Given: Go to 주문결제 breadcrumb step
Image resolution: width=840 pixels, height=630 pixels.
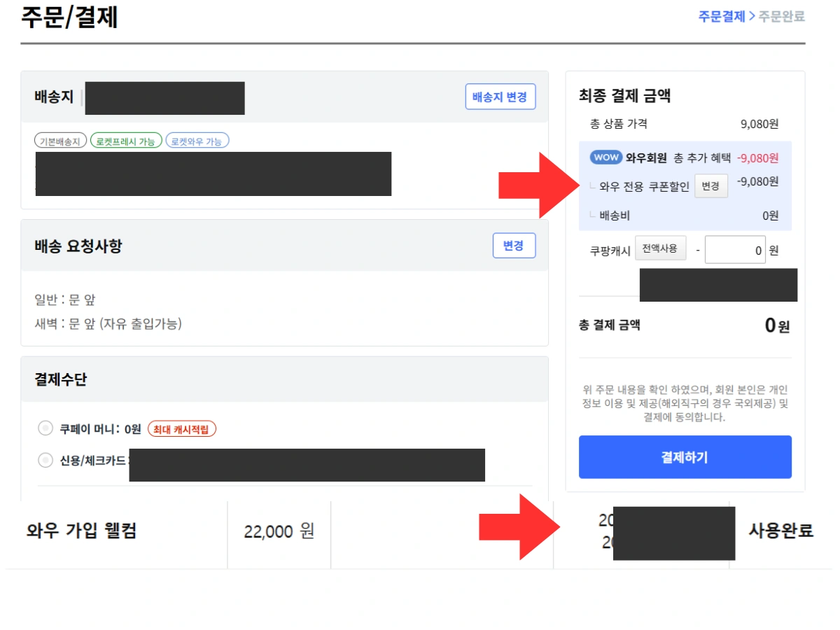Looking at the screenshot, I should (x=722, y=16).
